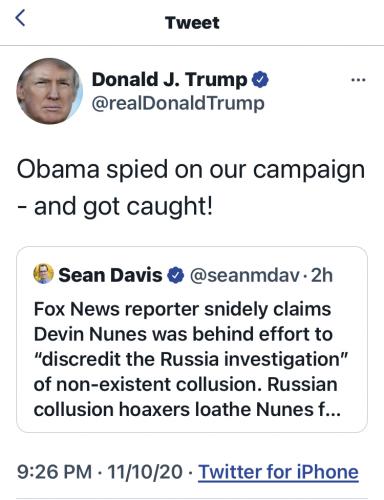This screenshot has width=384, height=500.
Task: Open the @realDonaldTrump handle
Action: pos(178,103)
